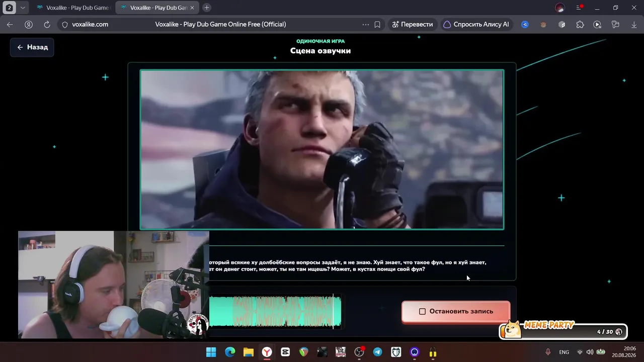Stop recording with Остановить запись
Viewport: 644px width, 362px height.
click(456, 311)
